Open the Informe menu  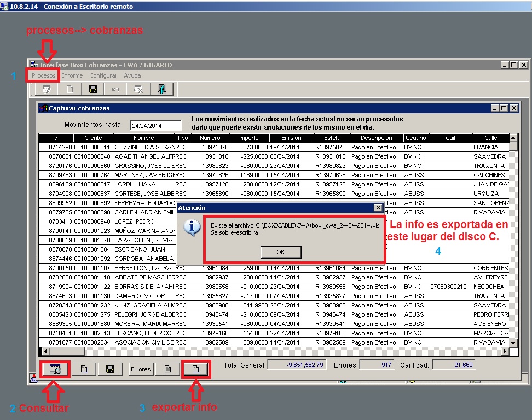(x=72, y=75)
